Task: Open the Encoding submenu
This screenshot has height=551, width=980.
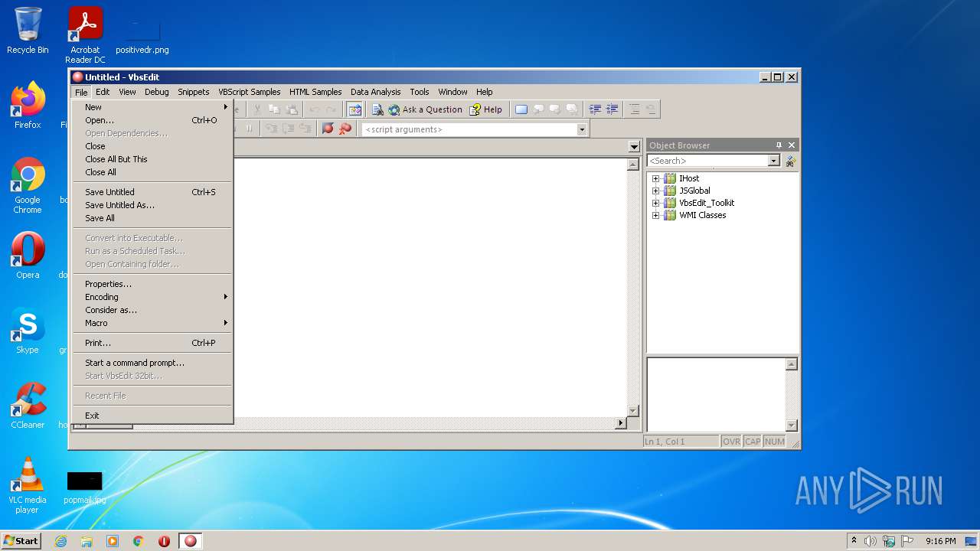Action: [x=152, y=297]
